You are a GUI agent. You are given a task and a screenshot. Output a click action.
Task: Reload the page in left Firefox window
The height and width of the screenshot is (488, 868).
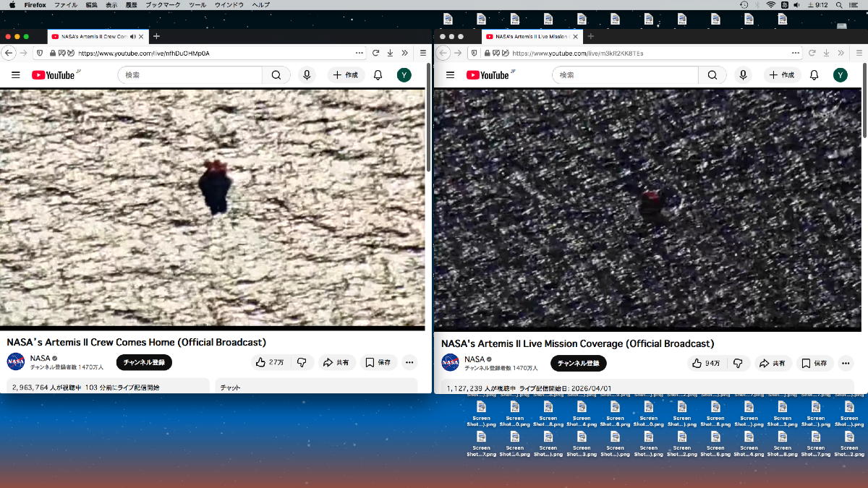point(375,53)
